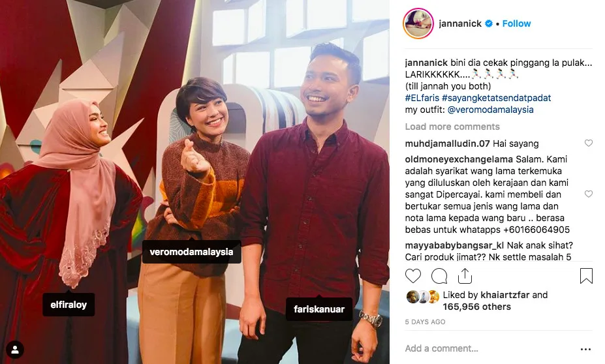Like the post with the heart icon
Image resolution: width=605 pixels, height=364 pixels.
click(x=413, y=276)
